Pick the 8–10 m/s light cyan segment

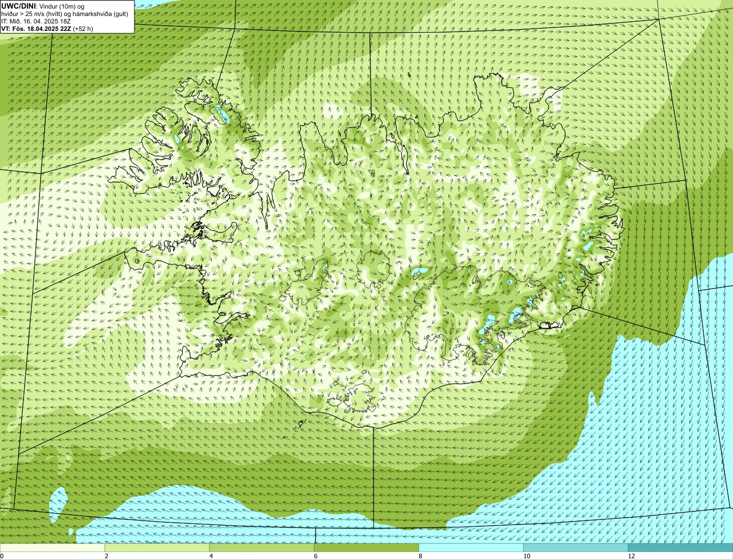[x=472, y=548]
